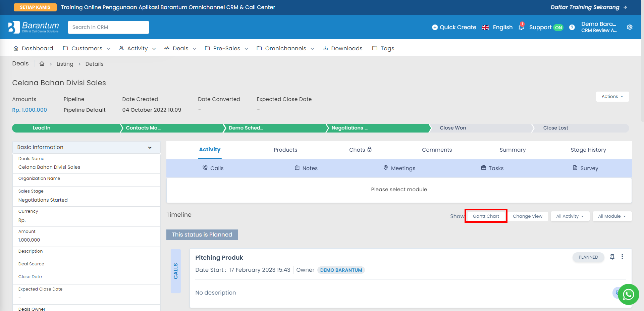This screenshot has height=311, width=644.
Task: Pin the Pitching Produk activity
Action: [612, 257]
